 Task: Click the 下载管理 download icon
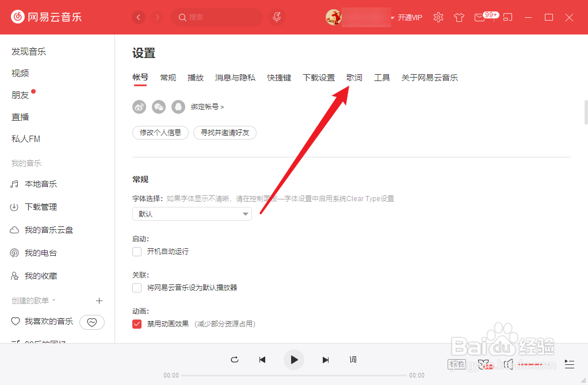pos(14,207)
